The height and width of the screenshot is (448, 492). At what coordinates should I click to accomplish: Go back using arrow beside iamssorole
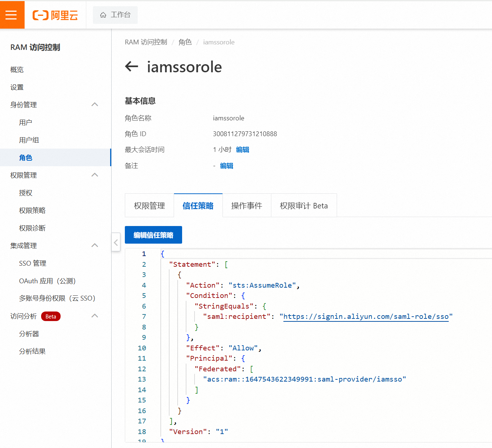point(131,66)
